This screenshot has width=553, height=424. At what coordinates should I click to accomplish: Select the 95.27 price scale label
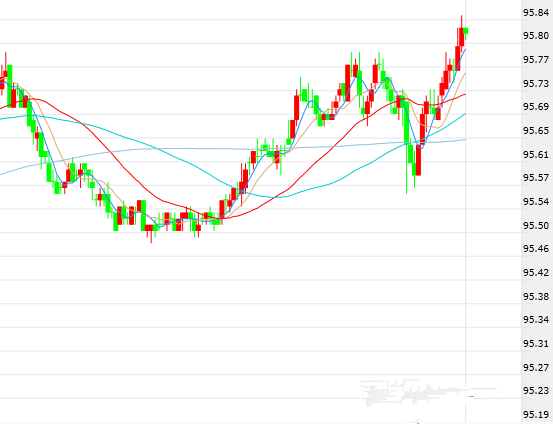pyautogui.click(x=536, y=367)
